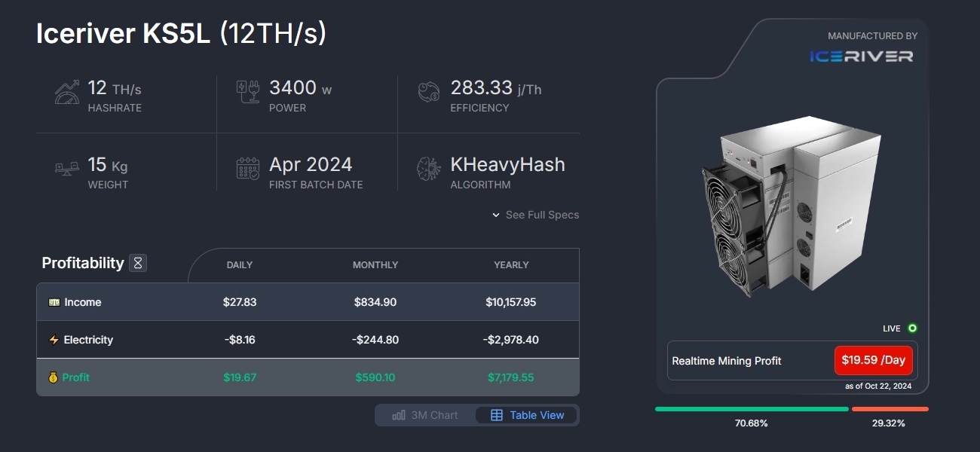Click the hourglass icon beside Profitability
This screenshot has height=452, width=980.
pyautogui.click(x=138, y=263)
